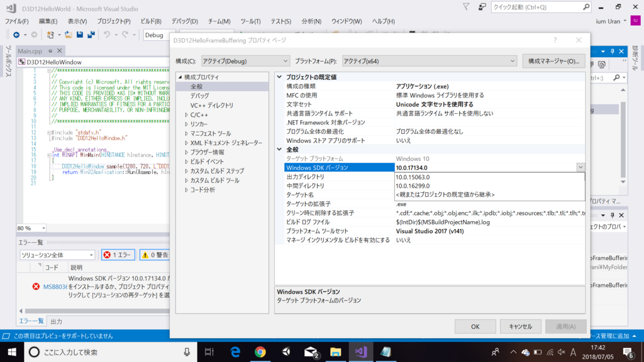Click the Navigate Backward toolbar arrow

pyautogui.click(x=16, y=35)
